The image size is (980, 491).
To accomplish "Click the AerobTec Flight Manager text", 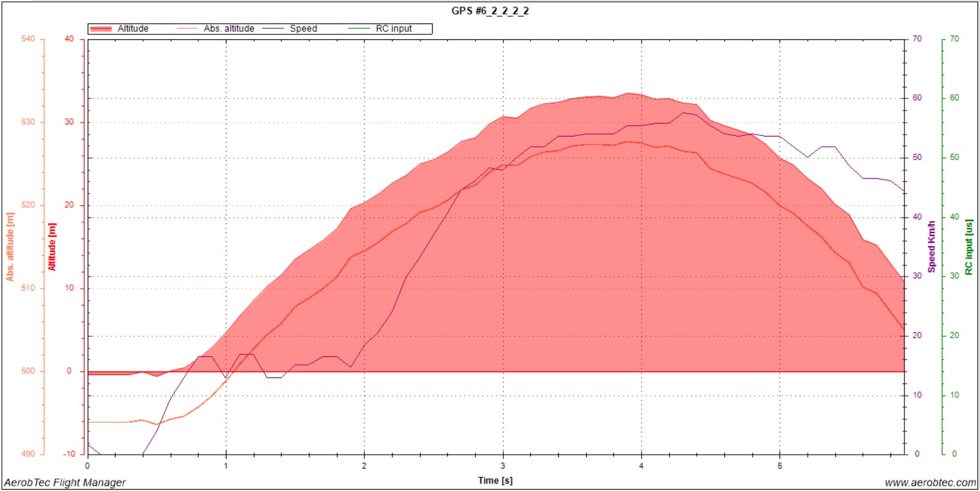I will (65, 483).
